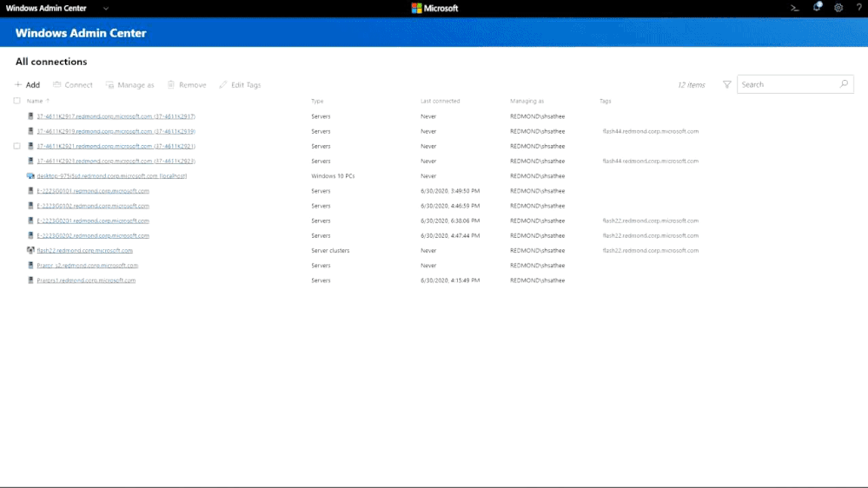Viewport: 868px width, 488px height.
Task: Click '6/30/2020, 3:49:50 PM' timestamp
Action: pyautogui.click(x=450, y=191)
